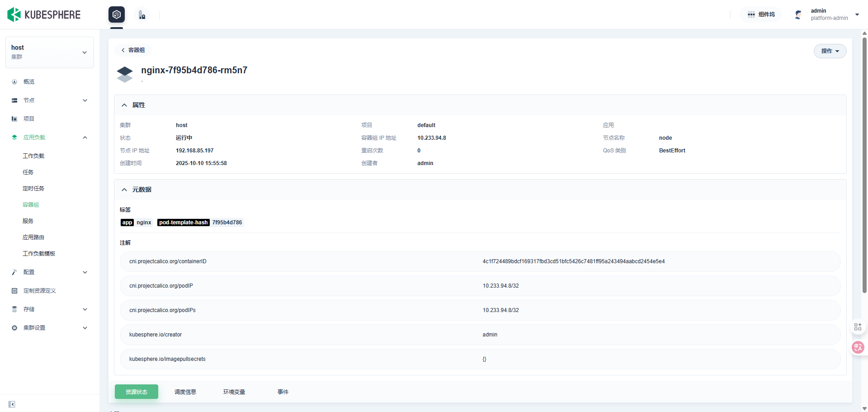Click the storage database icon

tap(14, 309)
